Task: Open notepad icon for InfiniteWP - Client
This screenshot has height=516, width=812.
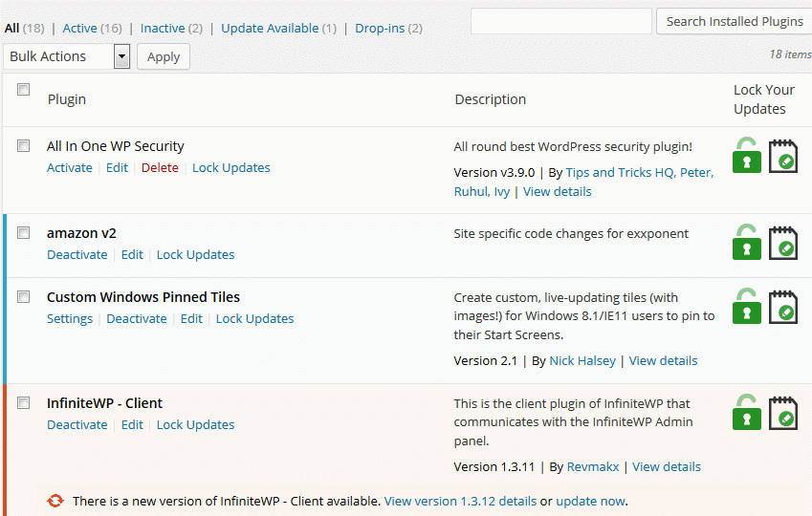Action: [782, 413]
